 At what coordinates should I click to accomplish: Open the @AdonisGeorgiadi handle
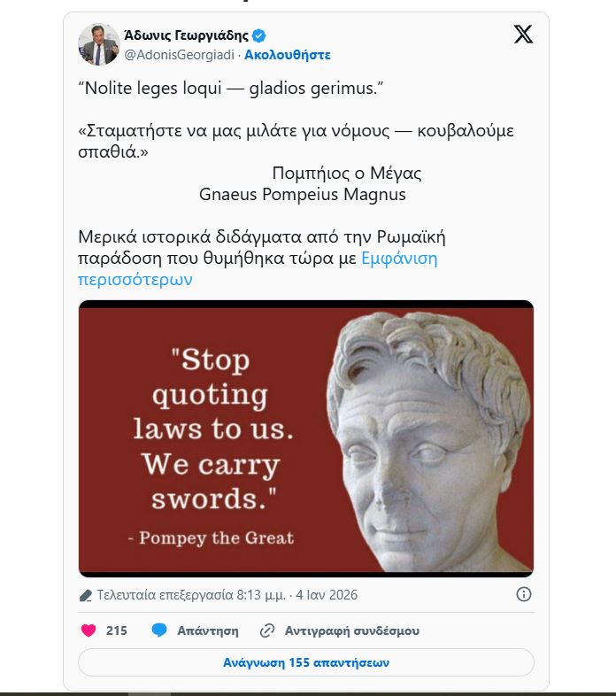179,55
